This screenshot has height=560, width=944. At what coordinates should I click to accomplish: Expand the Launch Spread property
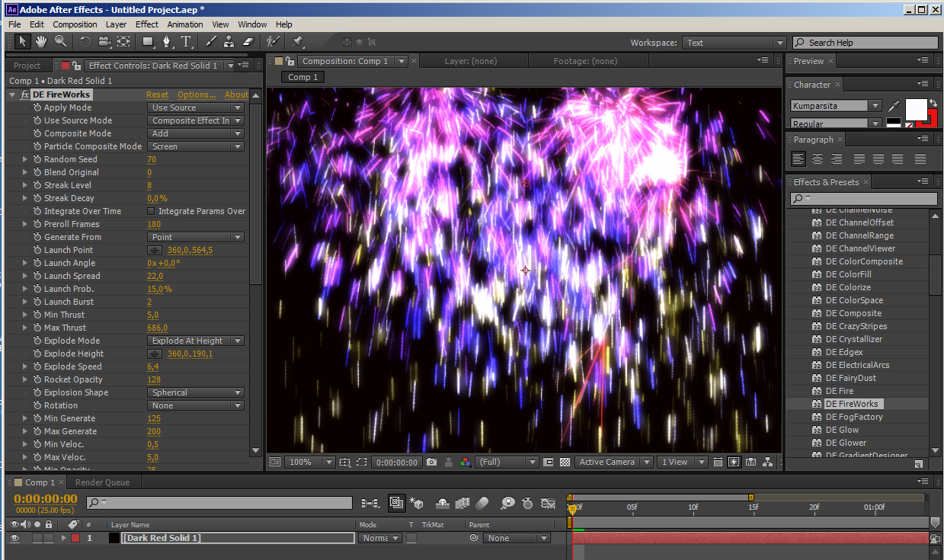click(x=25, y=276)
